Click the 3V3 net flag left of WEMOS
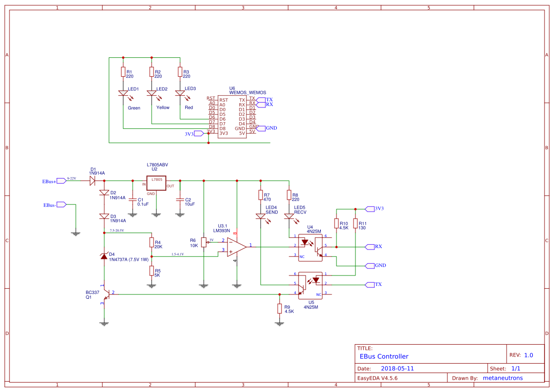 tap(199, 134)
